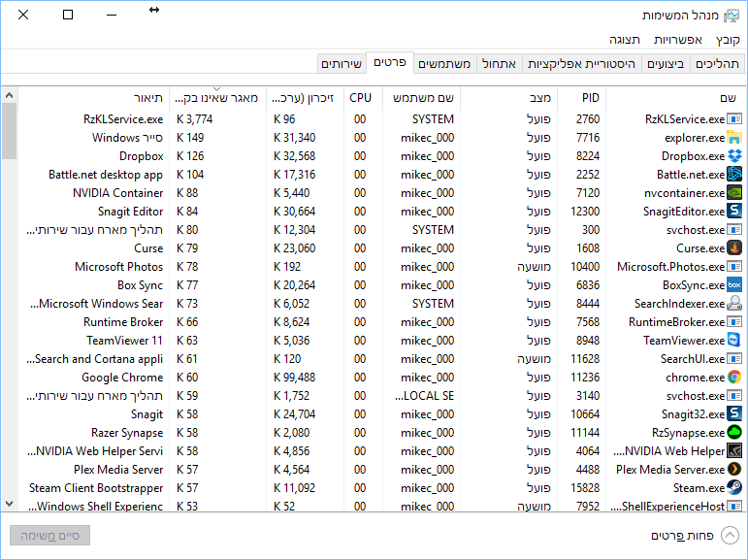Click the SearchIndexer.exe magnifier icon

pos(734,303)
